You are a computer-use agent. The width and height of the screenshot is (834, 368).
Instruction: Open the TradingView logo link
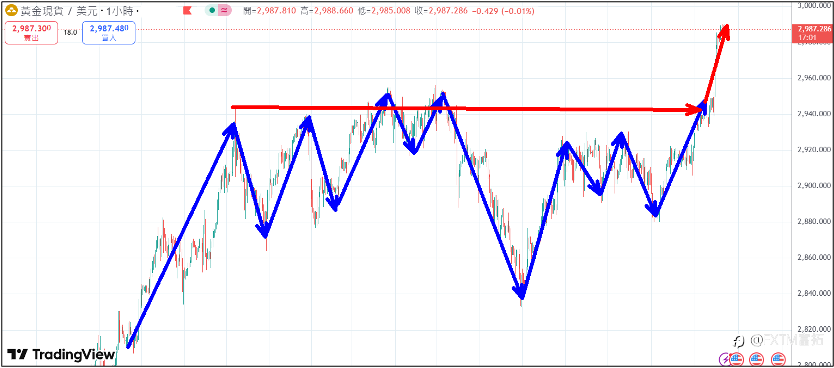click(x=61, y=354)
